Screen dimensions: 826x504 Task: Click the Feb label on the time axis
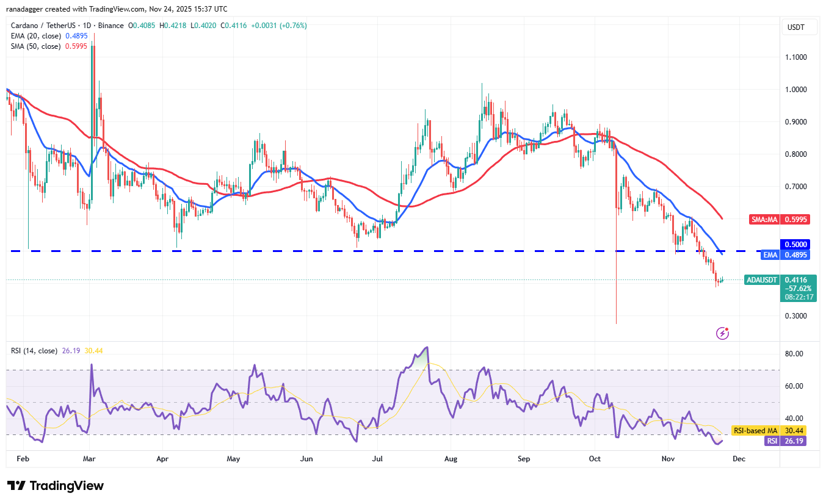[23, 458]
